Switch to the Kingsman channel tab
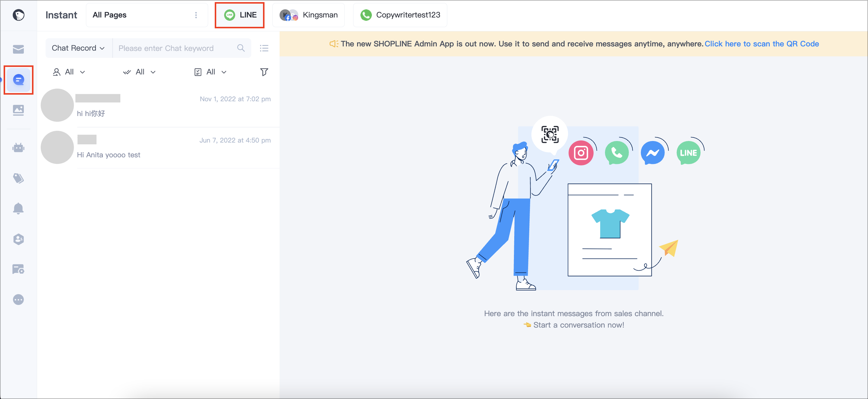868x399 pixels. [308, 15]
